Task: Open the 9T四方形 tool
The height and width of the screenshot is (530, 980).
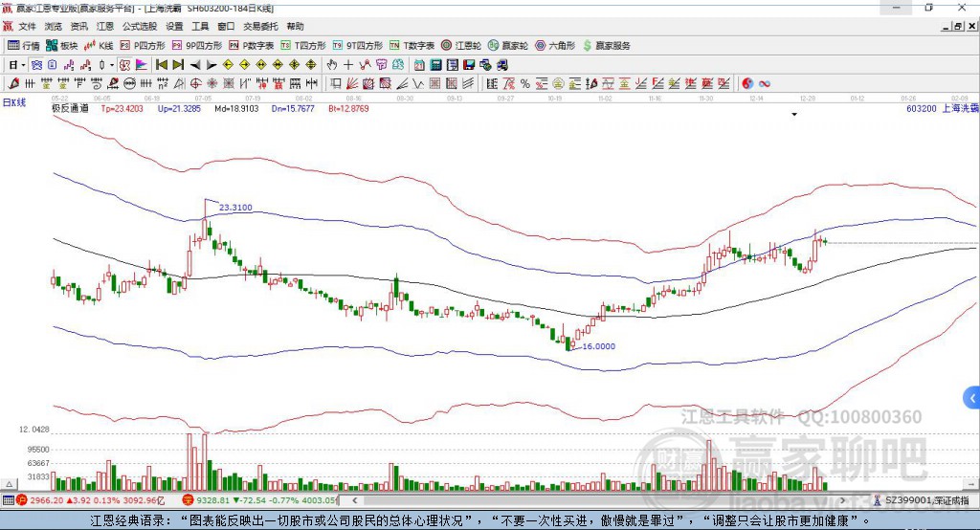Action: pyautogui.click(x=358, y=46)
